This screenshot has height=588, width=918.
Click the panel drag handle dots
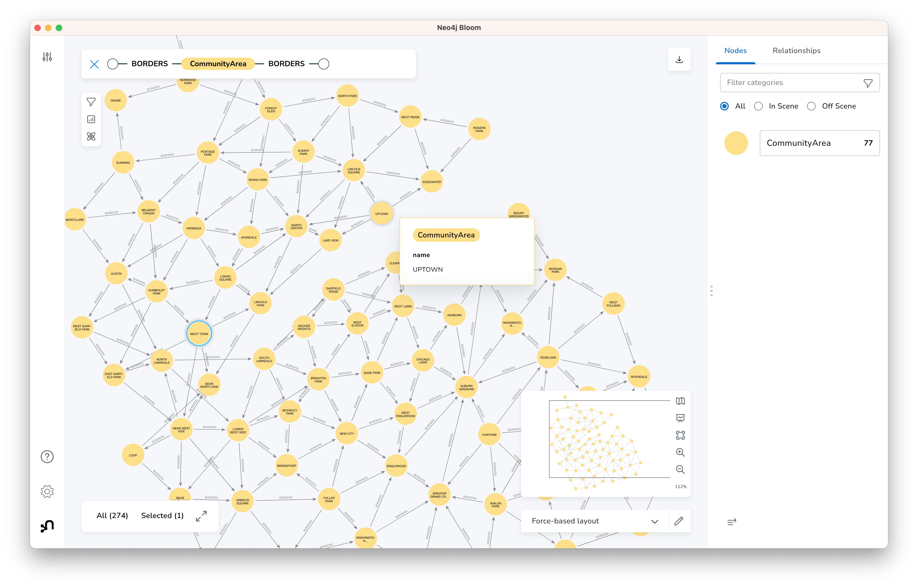tap(711, 291)
